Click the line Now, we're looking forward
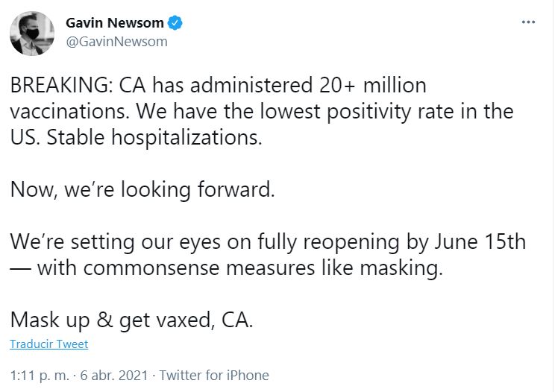The image size is (555, 392). coord(143,189)
